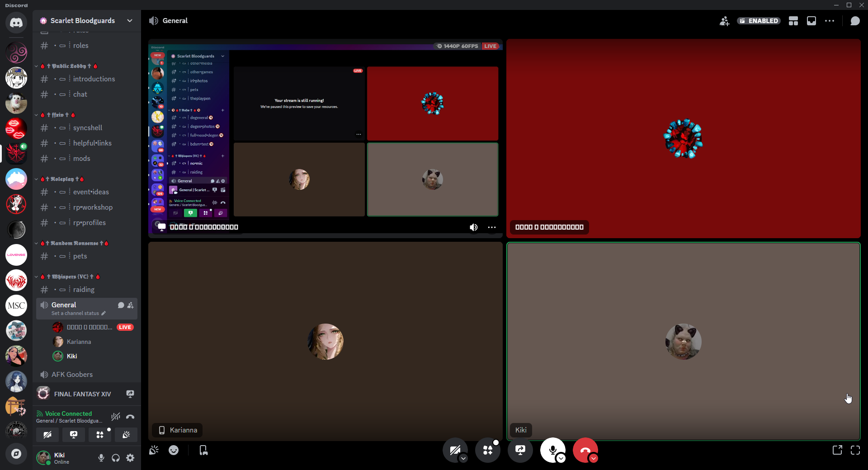
Task: Open Scarlet Bloodguards server menu
Action: point(87,21)
